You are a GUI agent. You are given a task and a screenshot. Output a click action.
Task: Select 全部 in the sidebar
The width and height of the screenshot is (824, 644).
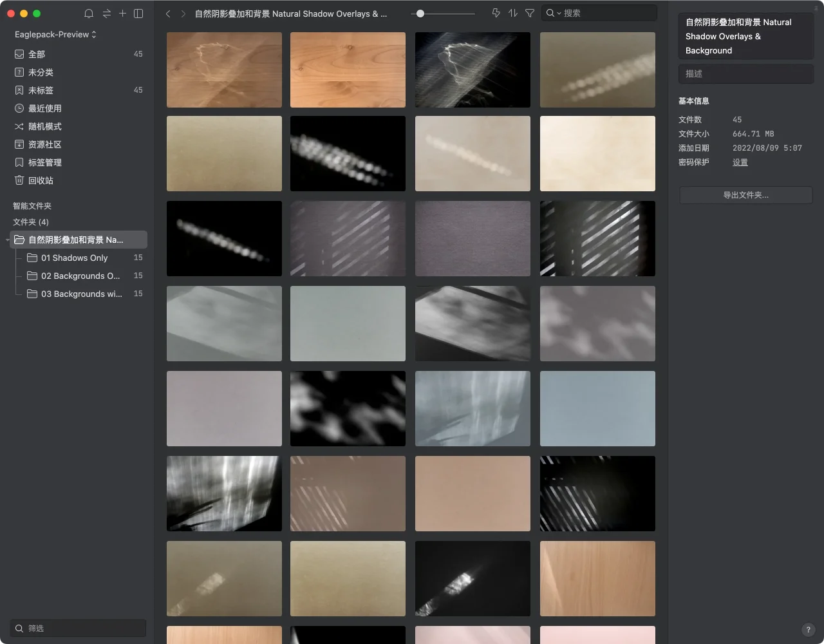point(79,54)
